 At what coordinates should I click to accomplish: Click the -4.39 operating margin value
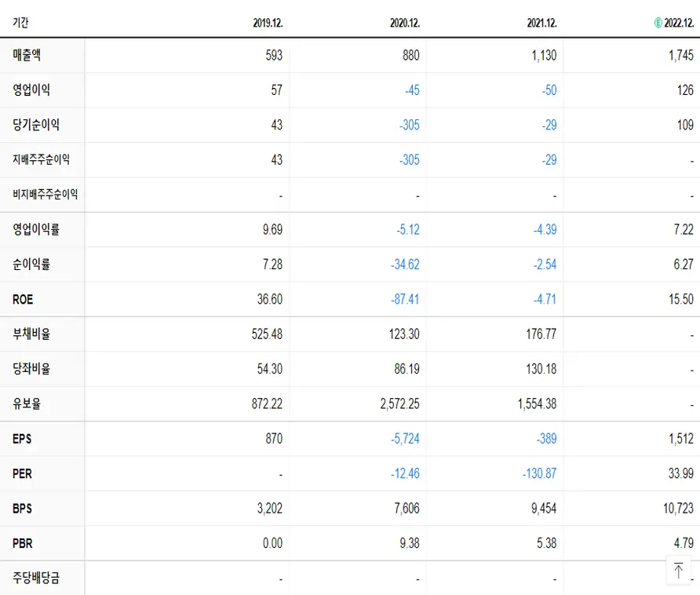point(545,229)
